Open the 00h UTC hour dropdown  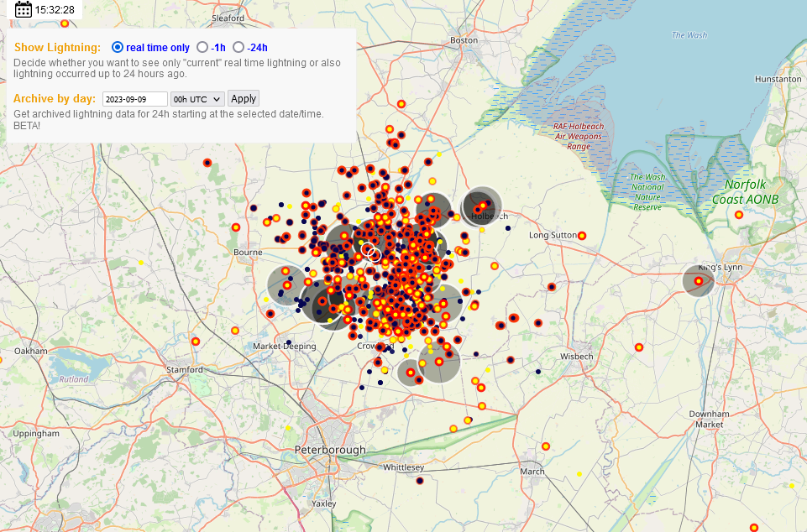point(197,99)
